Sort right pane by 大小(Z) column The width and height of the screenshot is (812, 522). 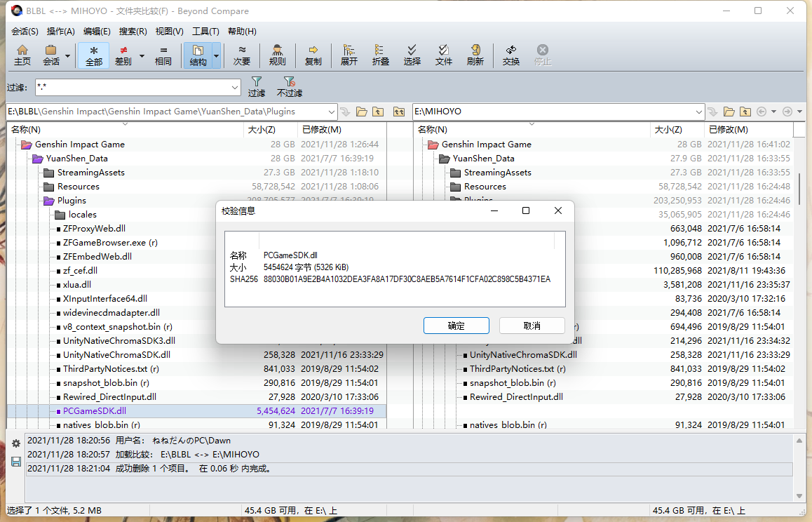[677, 130]
